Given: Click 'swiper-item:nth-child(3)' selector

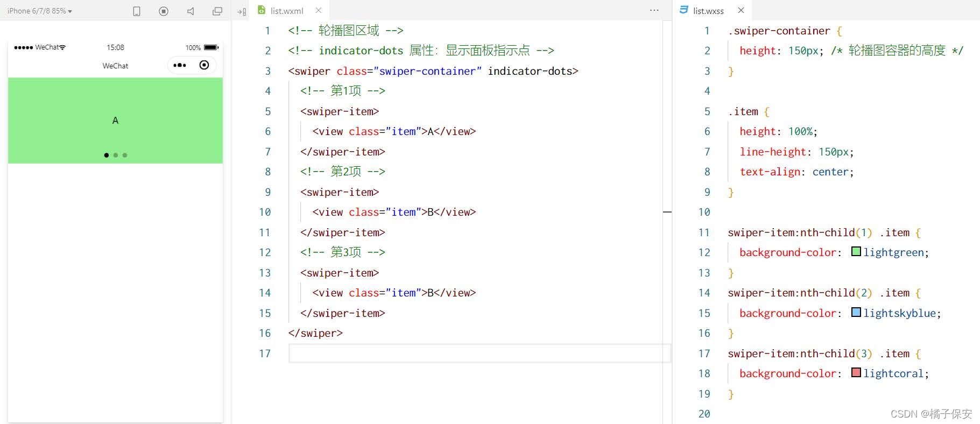Looking at the screenshot, I should click(x=800, y=354).
